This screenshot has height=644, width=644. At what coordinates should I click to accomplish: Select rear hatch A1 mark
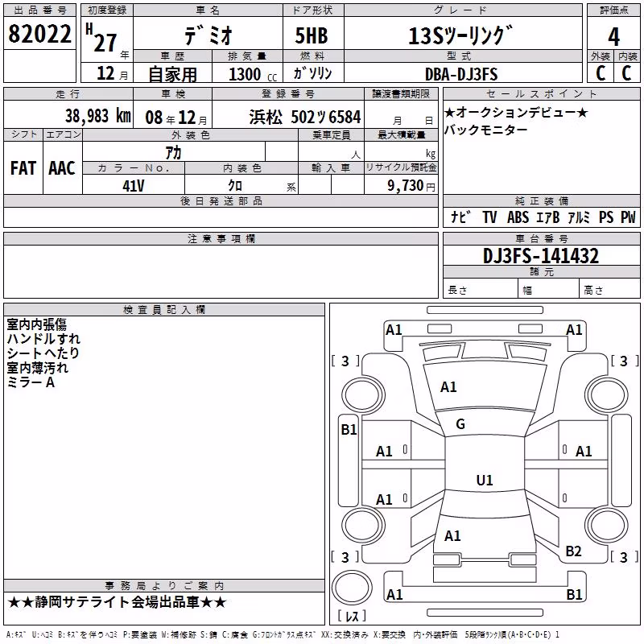tap(452, 535)
